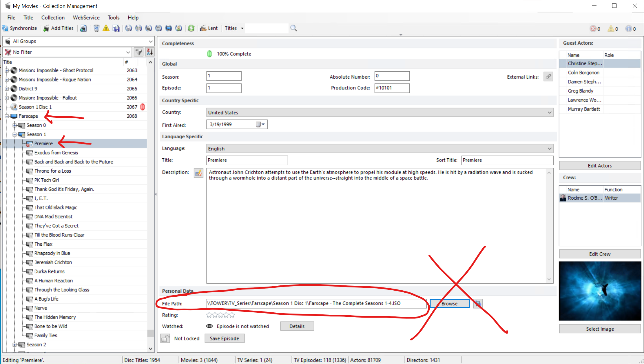644x364 pixels.
Task: Expand the District 9 tree node
Action: 7,88
